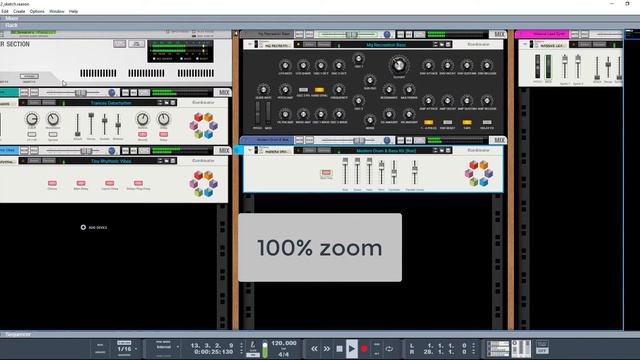
Task: Collapse the Modern Drum & Bass Combinator fold arrow
Action: (250, 150)
